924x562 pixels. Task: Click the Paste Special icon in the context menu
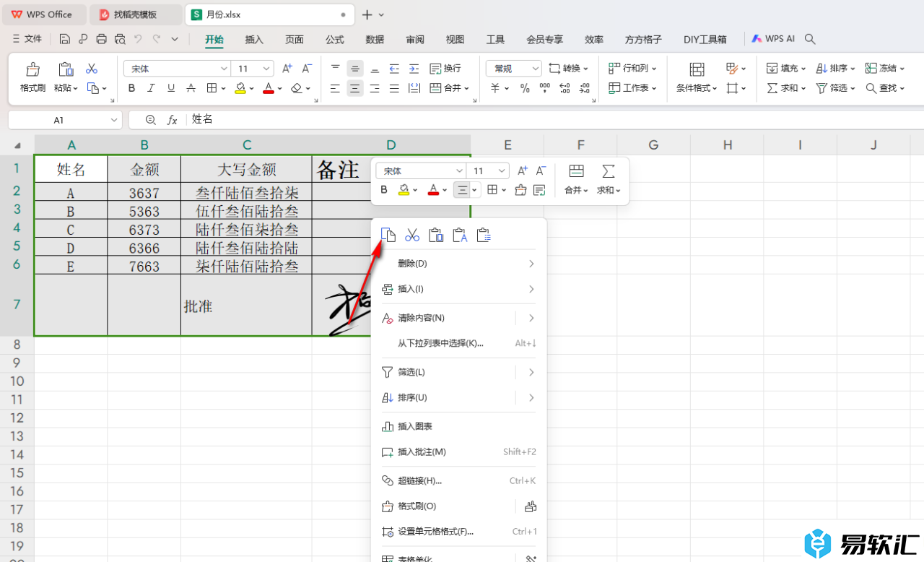pos(484,235)
